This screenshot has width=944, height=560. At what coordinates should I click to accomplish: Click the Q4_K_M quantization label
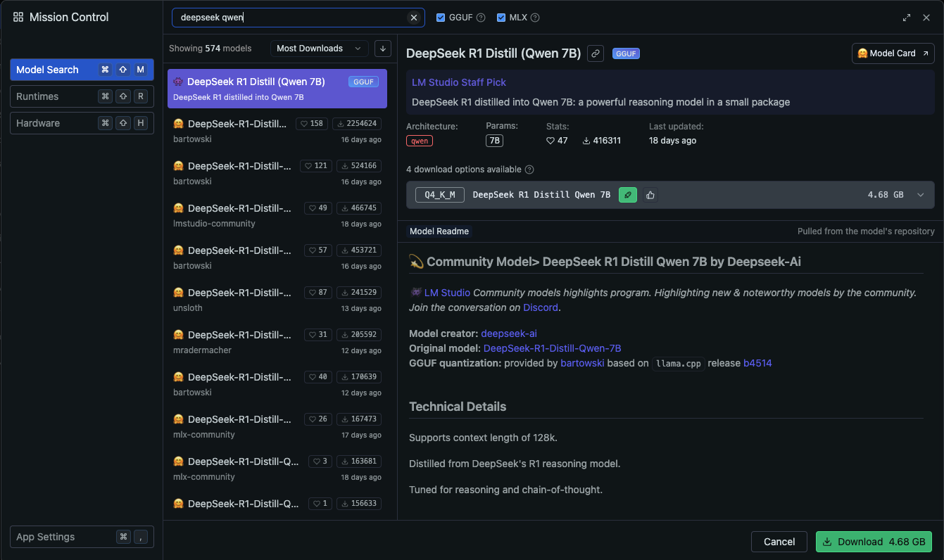[440, 195]
